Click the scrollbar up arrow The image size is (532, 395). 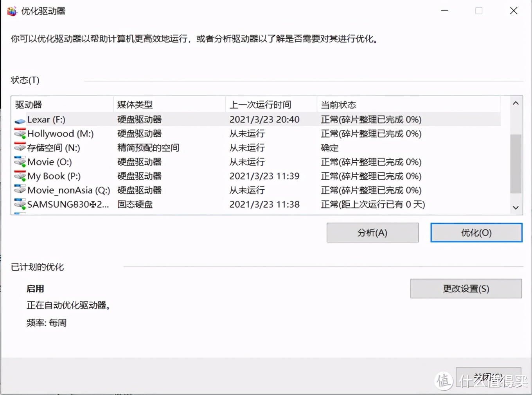click(516, 103)
